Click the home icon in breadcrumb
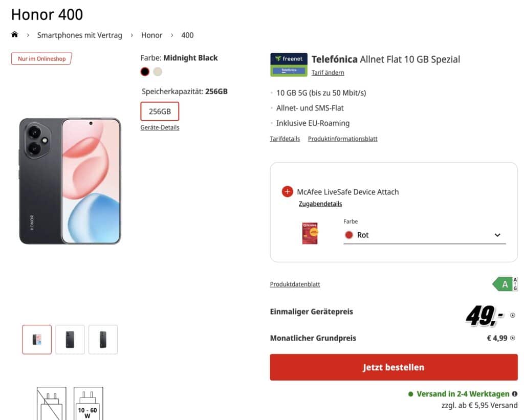 point(15,35)
